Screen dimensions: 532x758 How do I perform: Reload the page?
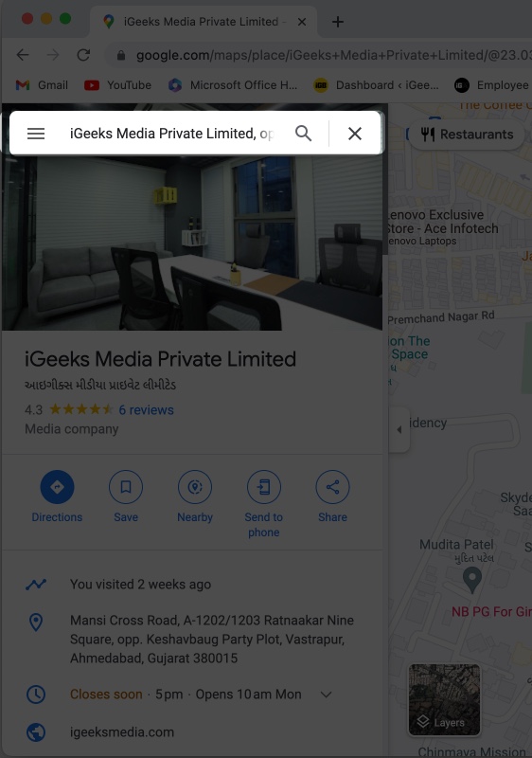click(x=83, y=55)
